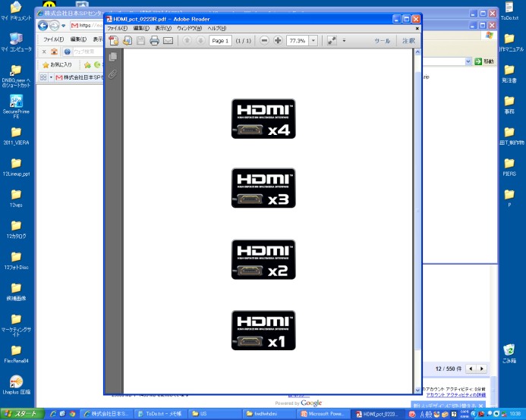Open 表示(V) menu in Adobe Reader
Viewport: 526px width, 420px height.
(x=163, y=28)
